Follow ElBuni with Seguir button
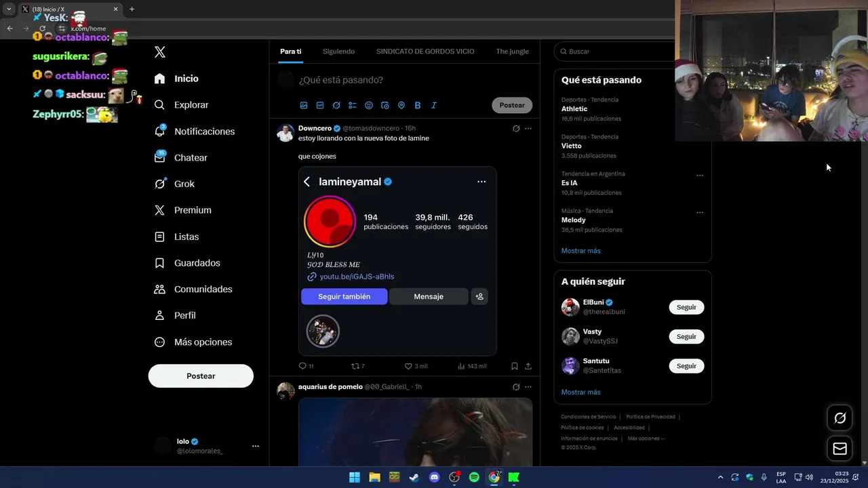Screen dimensions: 868x488 (x=686, y=307)
